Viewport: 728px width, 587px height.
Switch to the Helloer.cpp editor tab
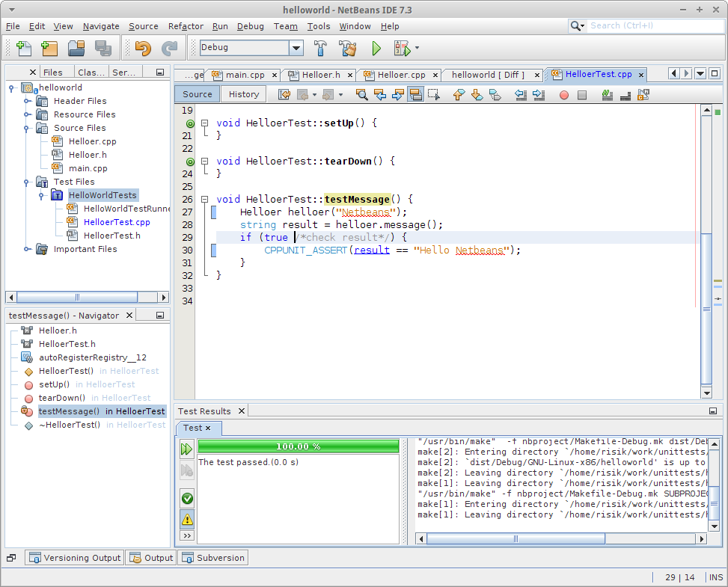400,75
